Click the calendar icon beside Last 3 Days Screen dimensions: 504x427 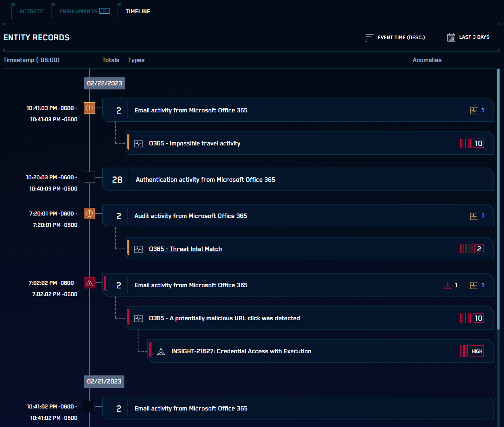click(452, 37)
